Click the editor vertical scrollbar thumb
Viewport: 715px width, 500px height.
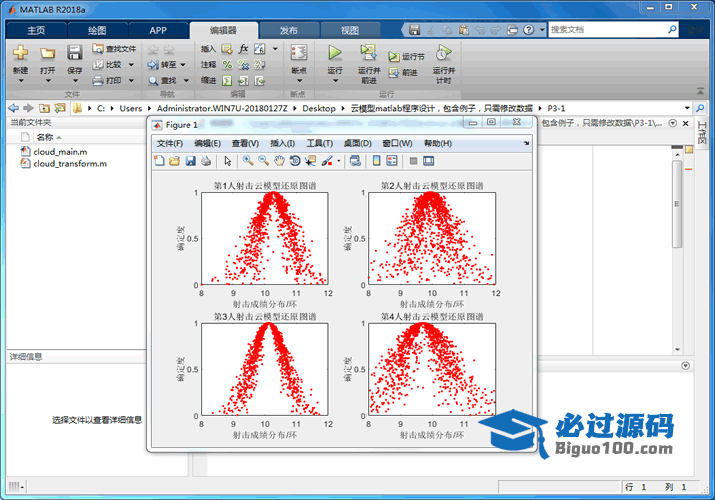pos(677,204)
